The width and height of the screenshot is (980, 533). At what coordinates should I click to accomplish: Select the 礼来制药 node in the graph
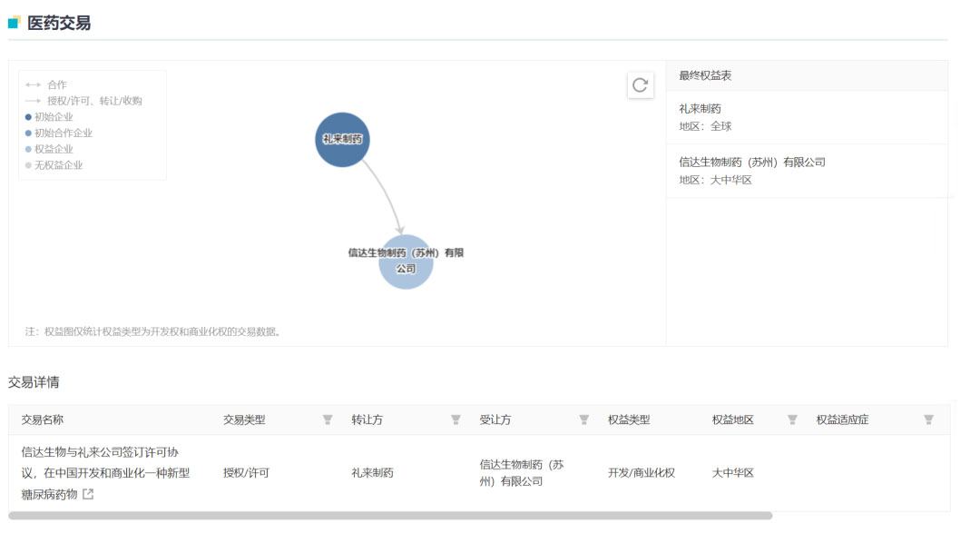tap(342, 140)
